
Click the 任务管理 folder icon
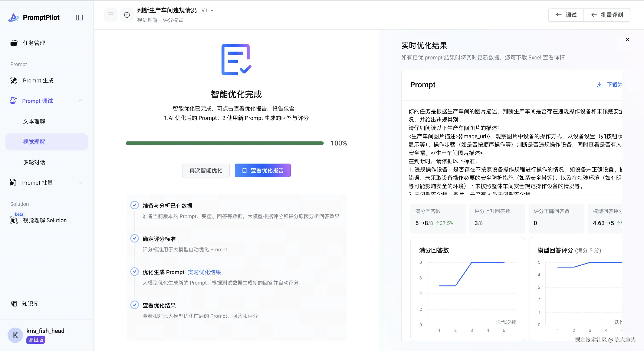click(x=14, y=43)
